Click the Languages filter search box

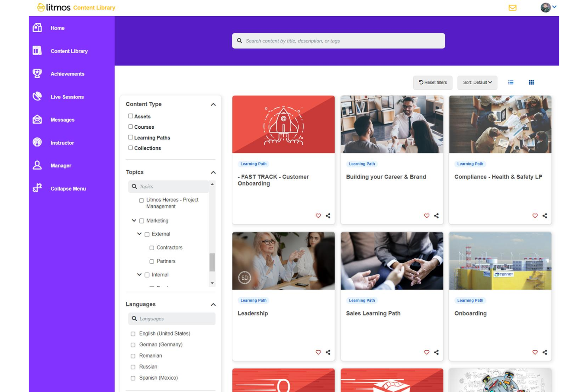tap(172, 319)
